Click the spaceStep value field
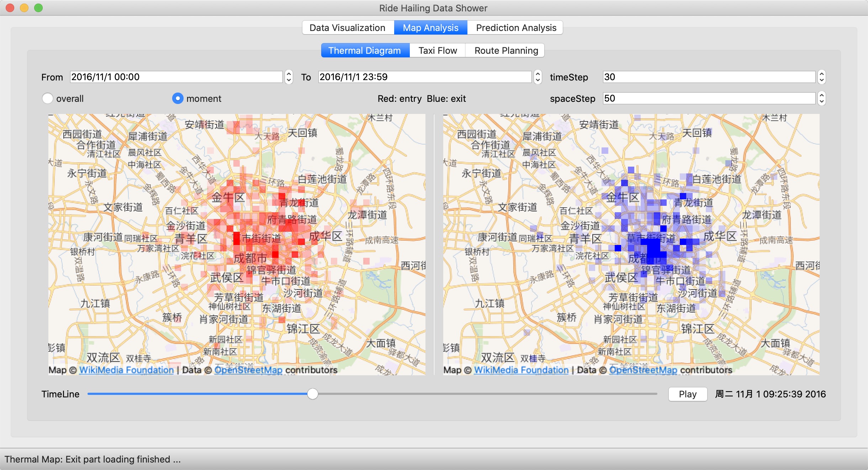868x470 pixels. pos(709,98)
